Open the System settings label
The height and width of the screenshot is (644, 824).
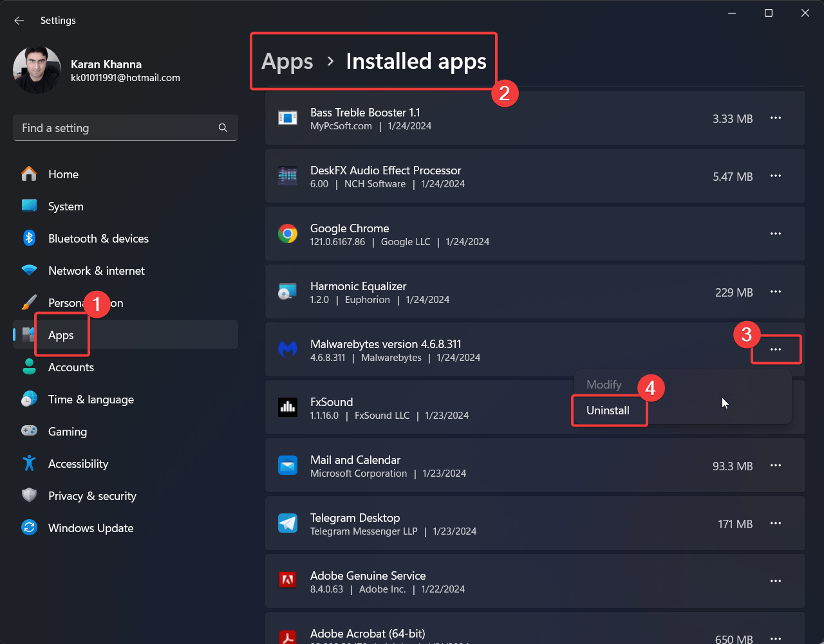[x=66, y=207]
